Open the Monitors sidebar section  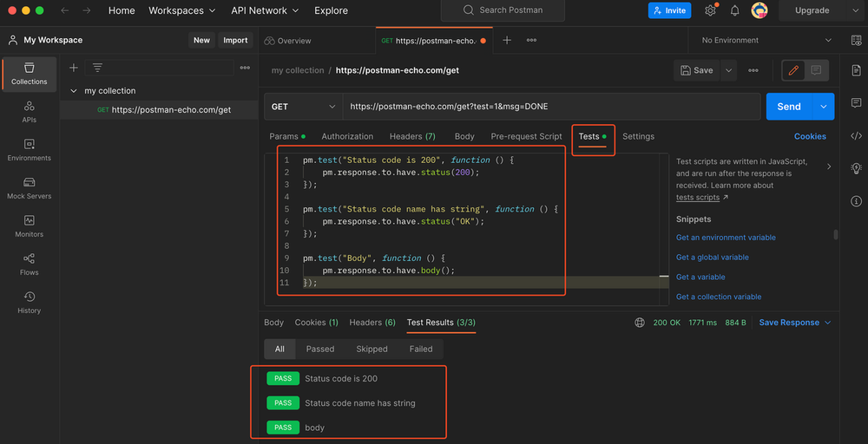[x=29, y=226]
